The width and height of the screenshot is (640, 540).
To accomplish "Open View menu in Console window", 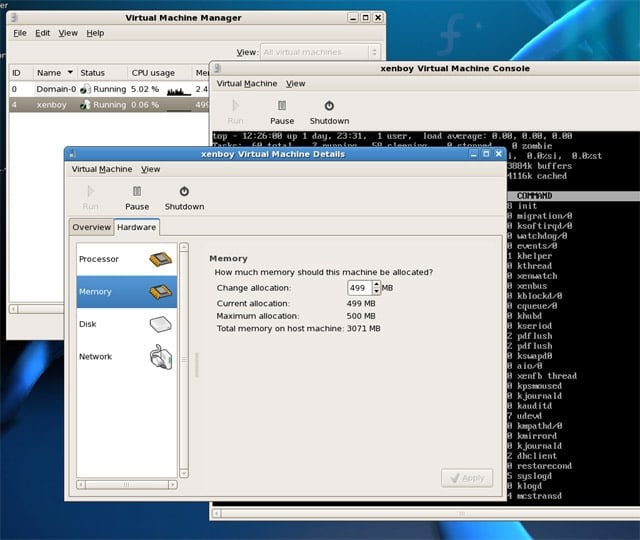I will click(x=296, y=83).
